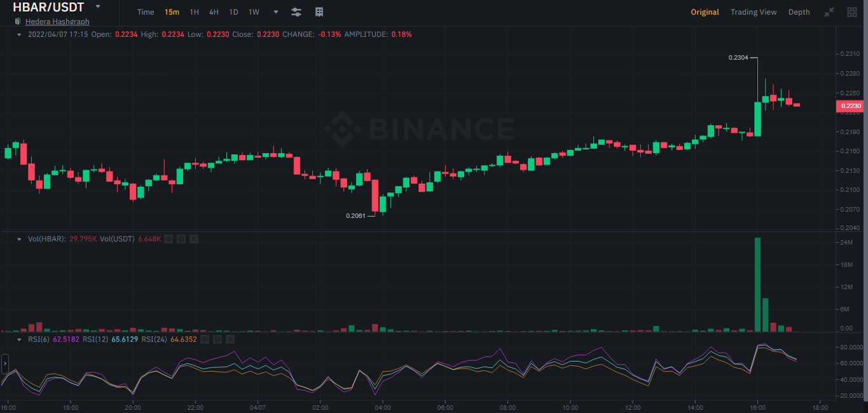Screen dimensions: 868x413
Task: Open Volume indicator settings gear
Action: tap(181, 239)
